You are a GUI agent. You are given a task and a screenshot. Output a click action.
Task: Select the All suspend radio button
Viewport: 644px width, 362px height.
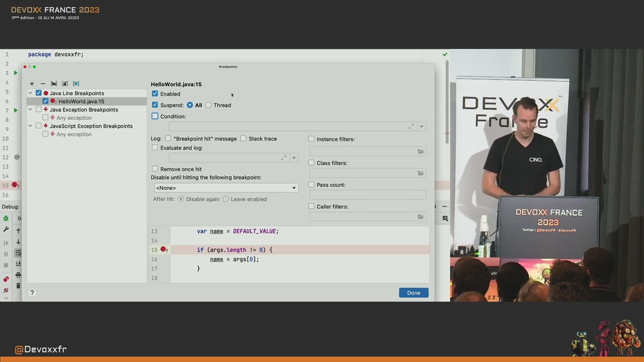click(190, 105)
